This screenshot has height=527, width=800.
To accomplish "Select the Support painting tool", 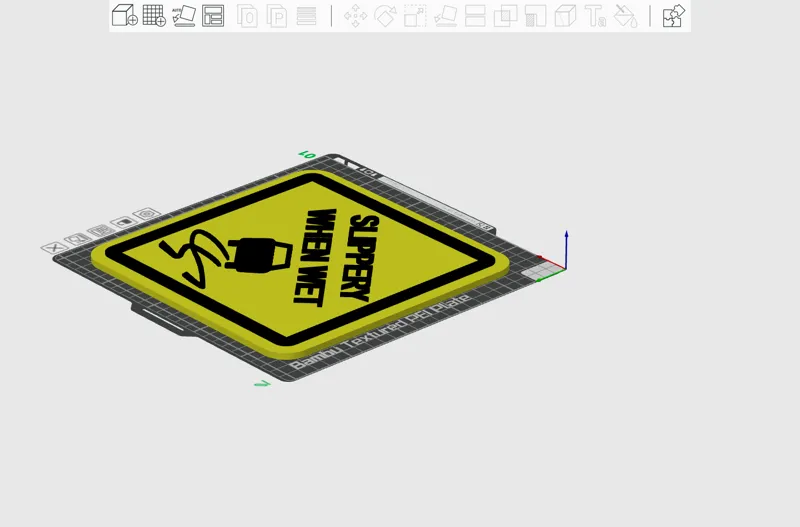I will (535, 16).
